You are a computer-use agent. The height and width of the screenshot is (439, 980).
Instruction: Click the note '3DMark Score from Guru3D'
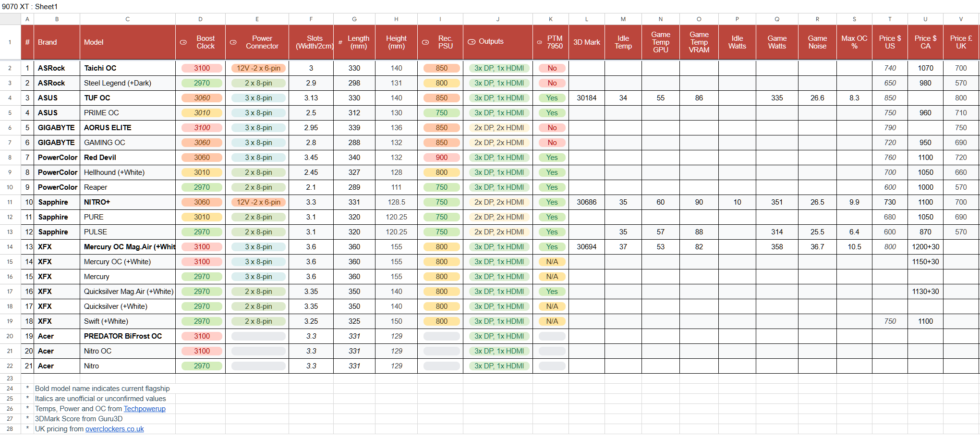tap(79, 419)
